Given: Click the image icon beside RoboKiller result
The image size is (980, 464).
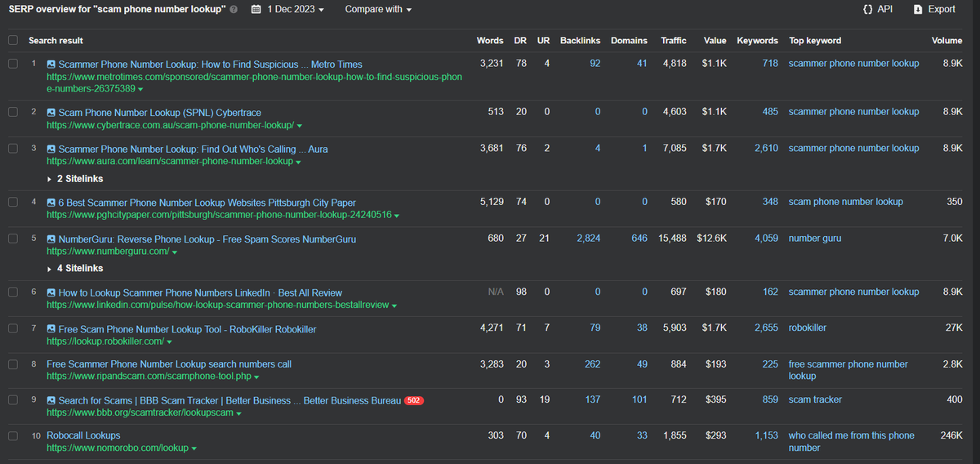Looking at the screenshot, I should (51, 329).
